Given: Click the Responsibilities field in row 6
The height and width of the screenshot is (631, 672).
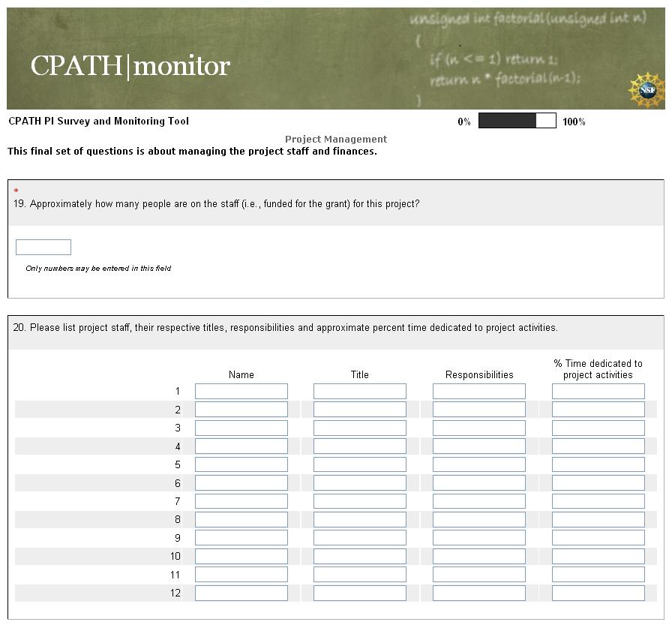Looking at the screenshot, I should (x=479, y=483).
